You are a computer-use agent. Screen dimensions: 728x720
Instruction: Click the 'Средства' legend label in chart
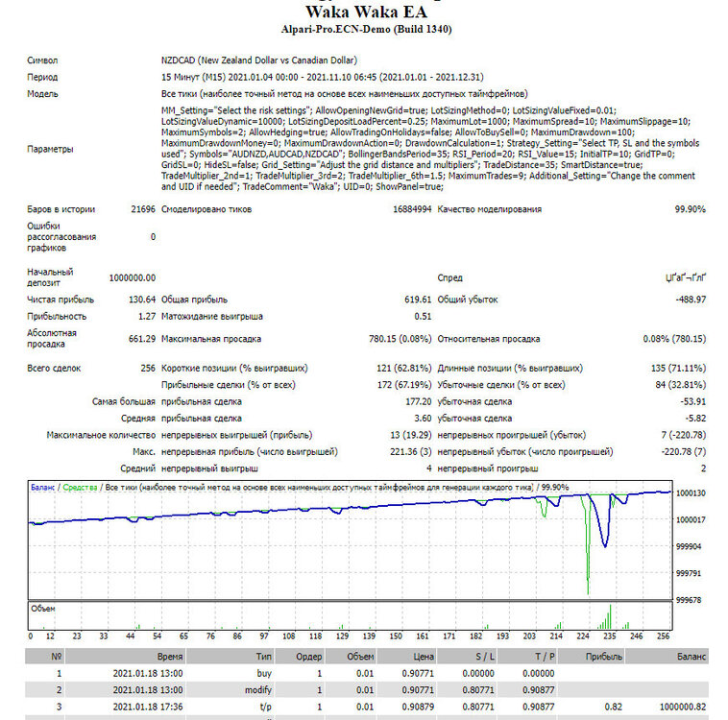point(80,488)
